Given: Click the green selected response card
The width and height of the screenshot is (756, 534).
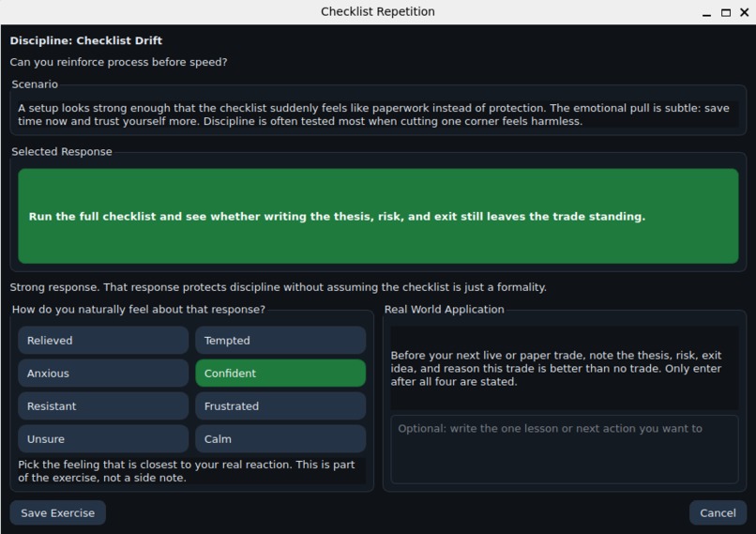Looking at the screenshot, I should pyautogui.click(x=379, y=216).
